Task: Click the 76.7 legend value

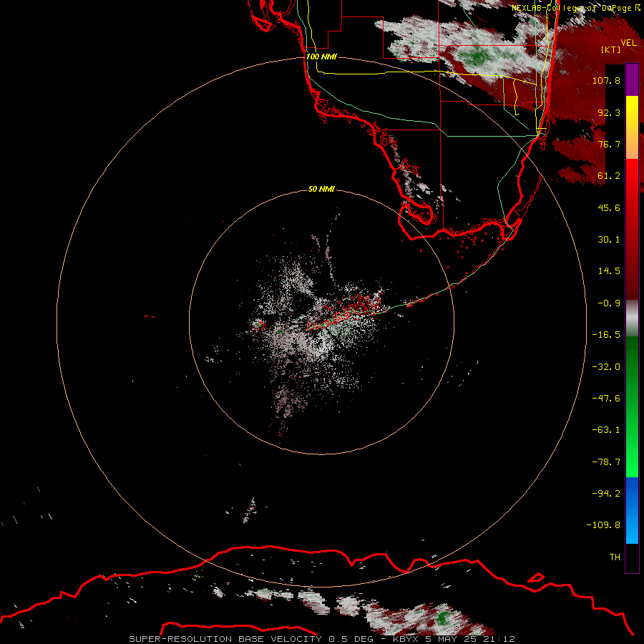Action: pyautogui.click(x=609, y=144)
